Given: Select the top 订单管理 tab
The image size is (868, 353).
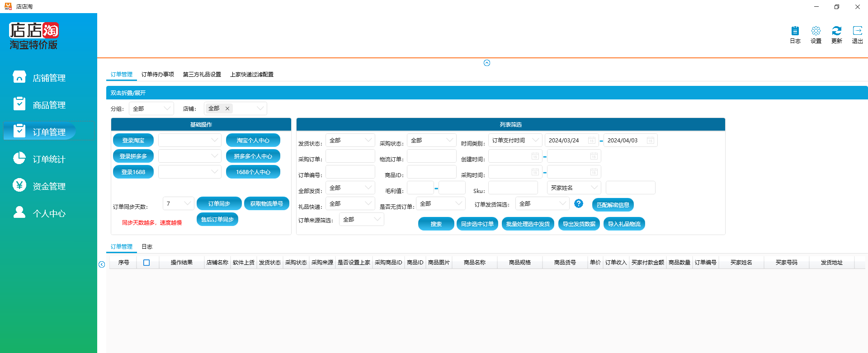Looking at the screenshot, I should [122, 75].
